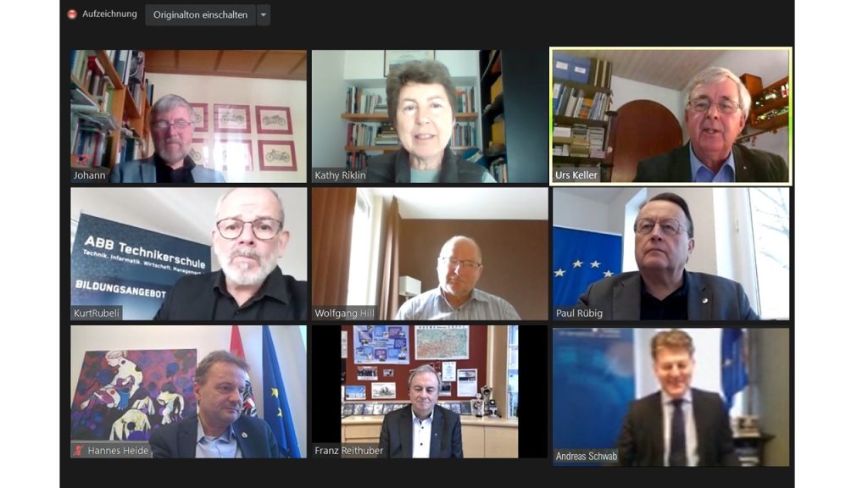This screenshot has width=868, height=488.
Task: Select KurtRubeli's video with ABB Technikerschule banner
Action: 188,254
